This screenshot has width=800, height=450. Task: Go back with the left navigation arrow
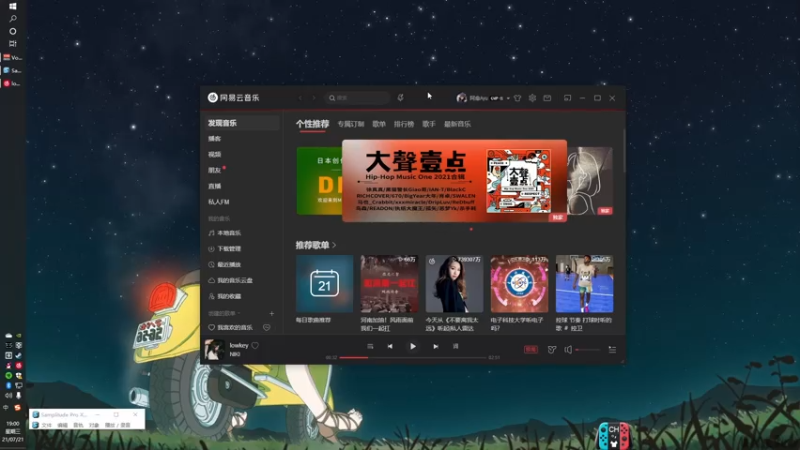(x=300, y=98)
